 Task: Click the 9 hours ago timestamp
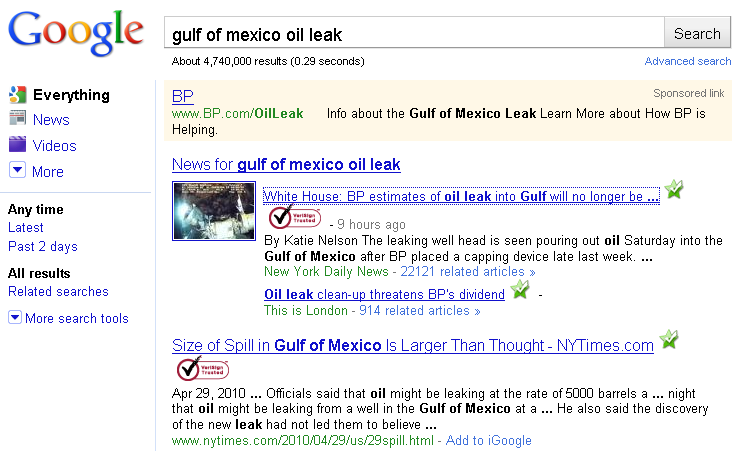pos(371,225)
